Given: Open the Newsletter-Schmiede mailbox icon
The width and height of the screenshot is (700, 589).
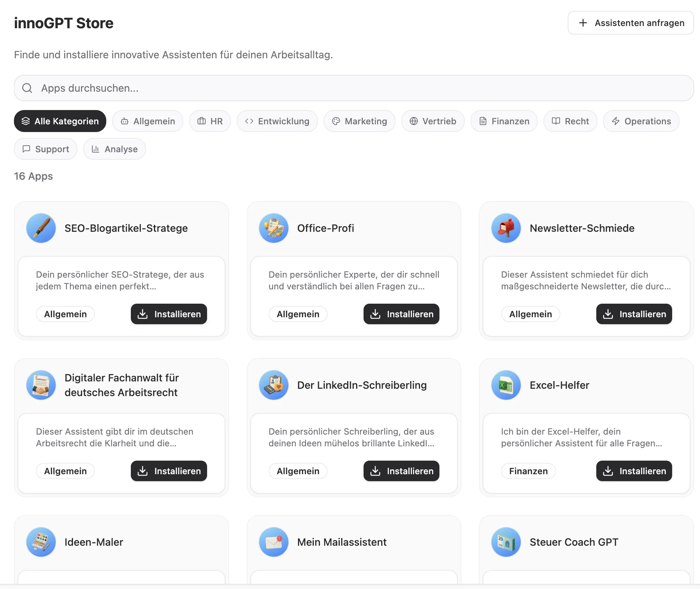Looking at the screenshot, I should (x=506, y=228).
